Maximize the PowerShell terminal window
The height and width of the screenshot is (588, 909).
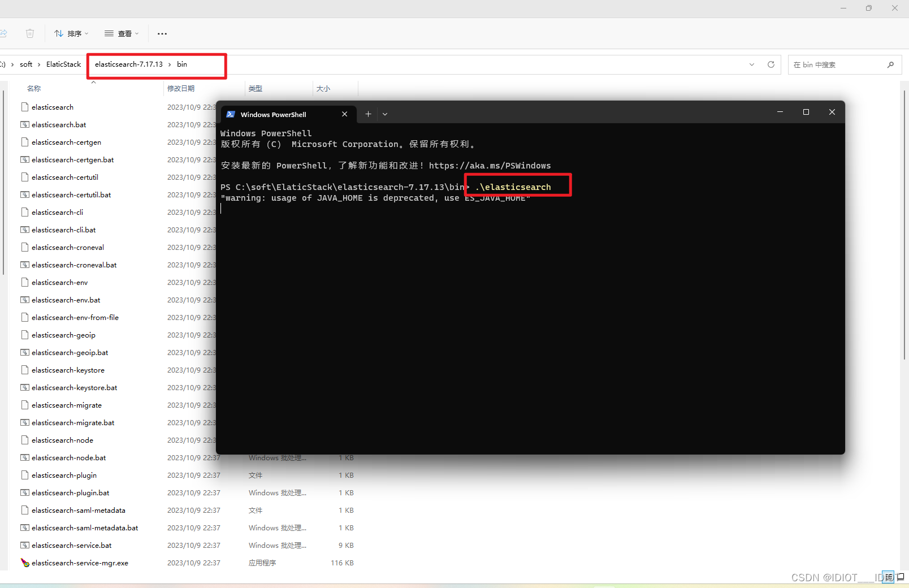(x=806, y=112)
